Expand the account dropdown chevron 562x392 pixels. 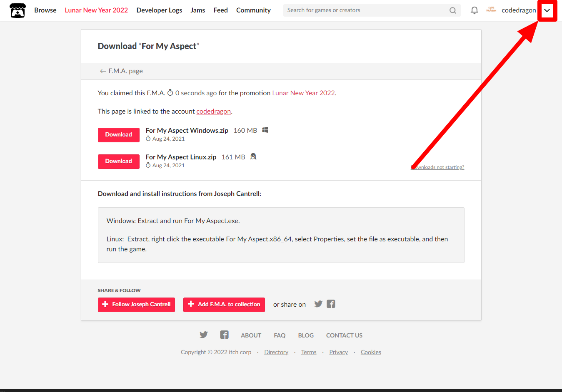[547, 10]
